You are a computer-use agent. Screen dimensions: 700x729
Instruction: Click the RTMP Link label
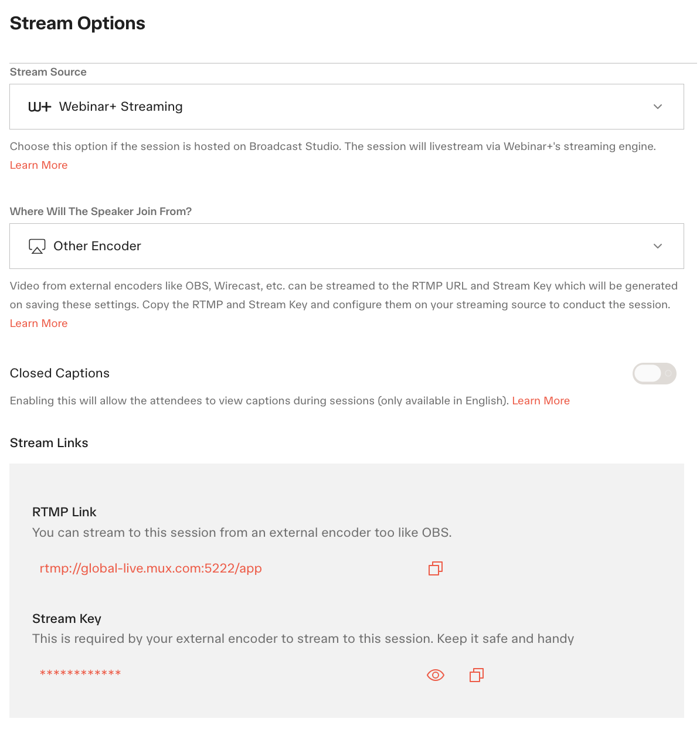pos(64,512)
